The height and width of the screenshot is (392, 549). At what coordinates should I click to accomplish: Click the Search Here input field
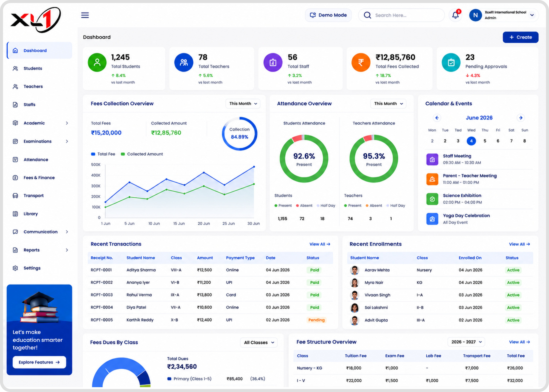click(401, 15)
